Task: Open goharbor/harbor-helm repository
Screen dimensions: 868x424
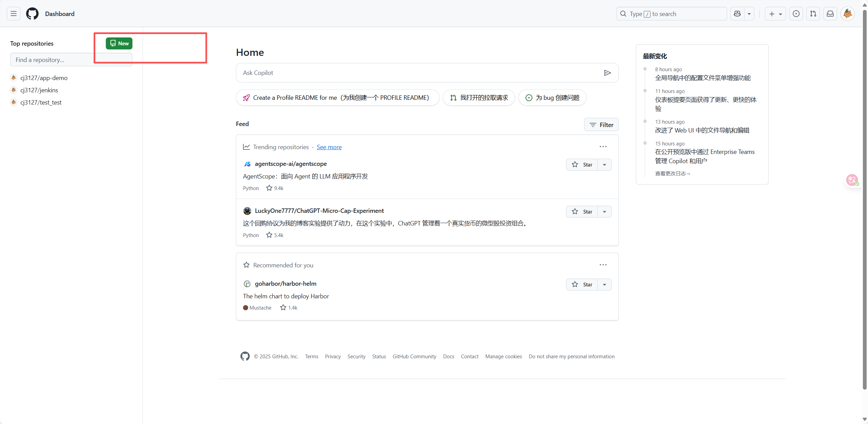Action: click(x=285, y=284)
